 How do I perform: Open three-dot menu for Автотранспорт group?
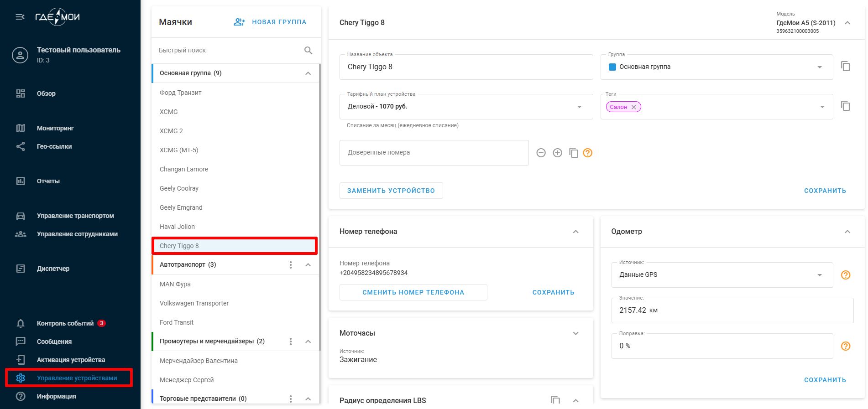[291, 265]
